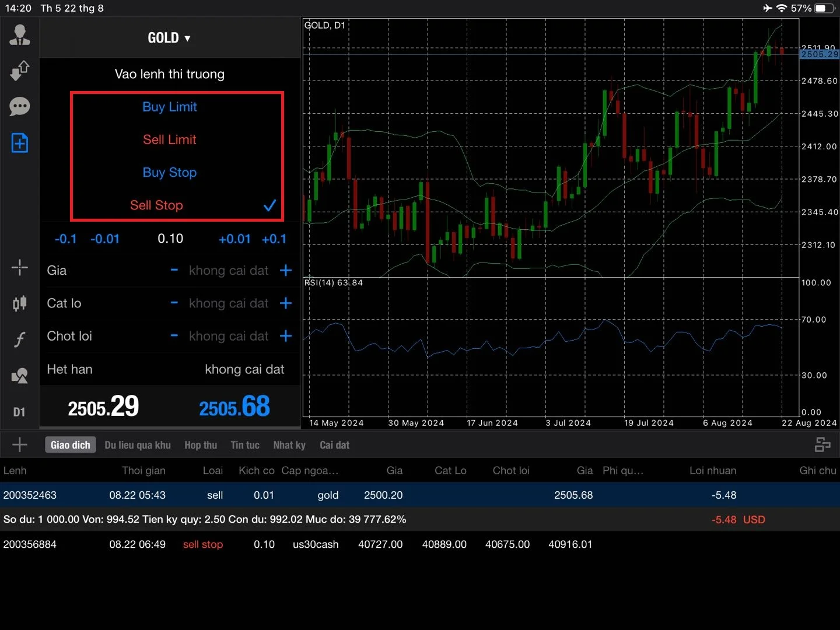This screenshot has height=630, width=840.
Task: Select Sell Limit order type
Action: pos(170,139)
